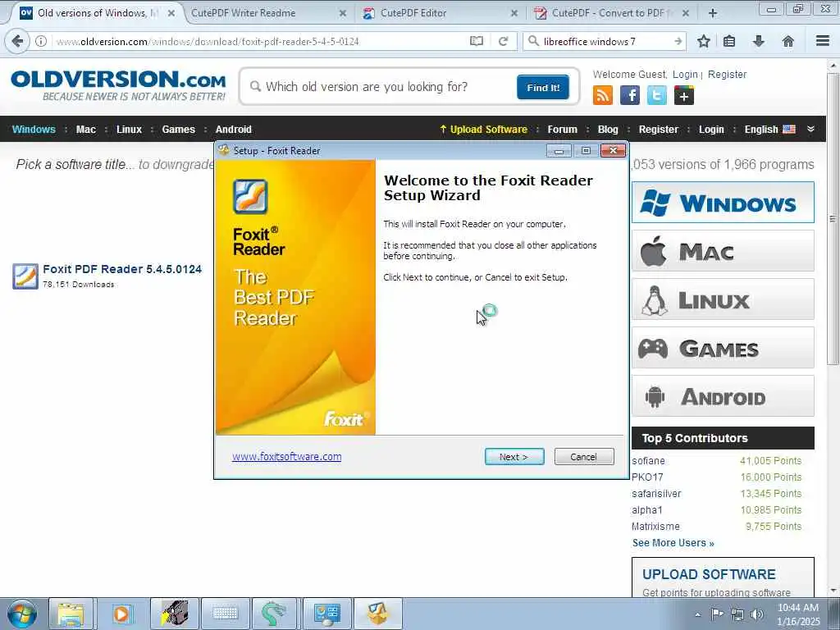Screen dimensions: 840x630
Task: Click the taskbar clock showing 10:44 AM
Action: 798,614
